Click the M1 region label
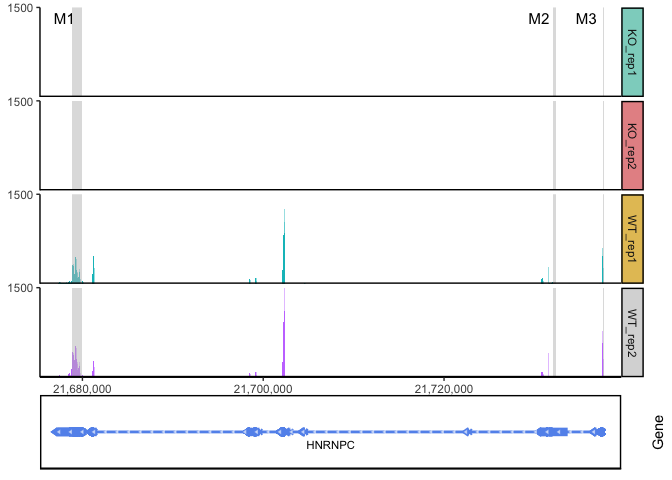 point(64,20)
